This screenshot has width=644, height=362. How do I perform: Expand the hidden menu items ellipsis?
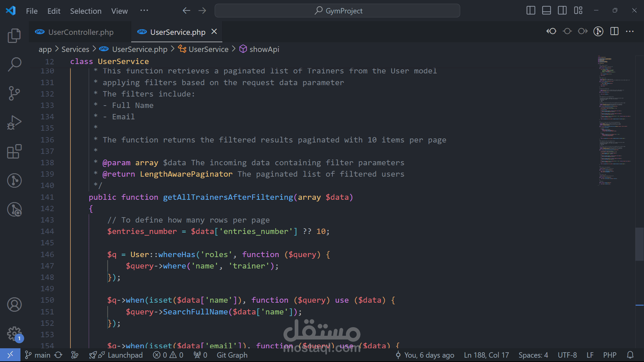pos(144,11)
